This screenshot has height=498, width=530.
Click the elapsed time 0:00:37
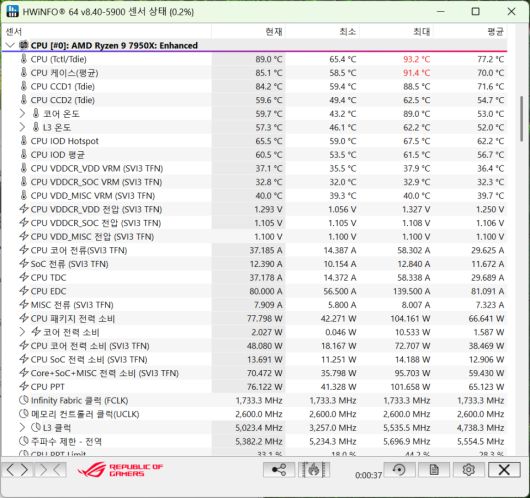pos(368,475)
